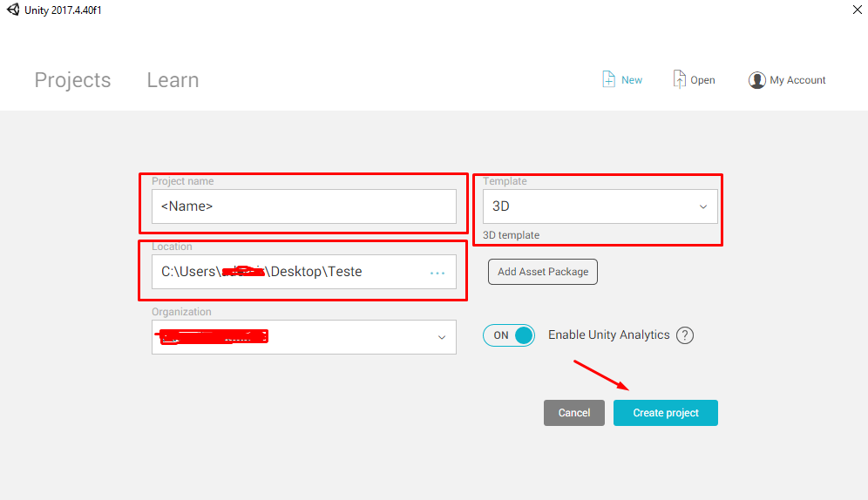Viewport: 868px width, 500px height.
Task: Close the Unity launcher window
Action: click(x=856, y=10)
